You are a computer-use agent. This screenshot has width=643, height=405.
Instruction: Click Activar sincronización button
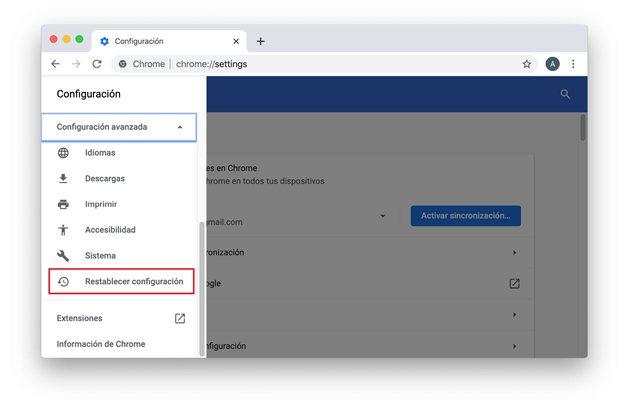coord(466,216)
